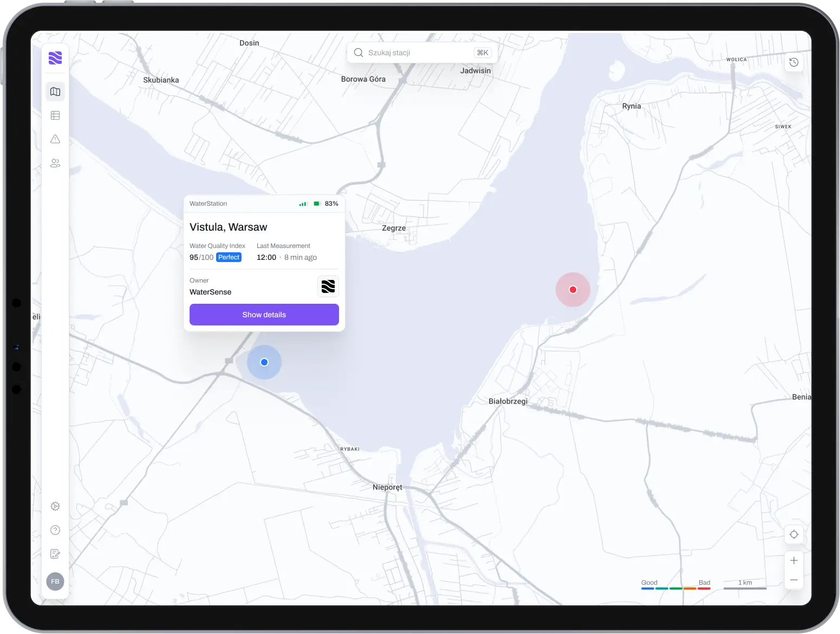840x634 pixels.
Task: Click the WaterSense logo in the sidebar
Action: coord(55,58)
